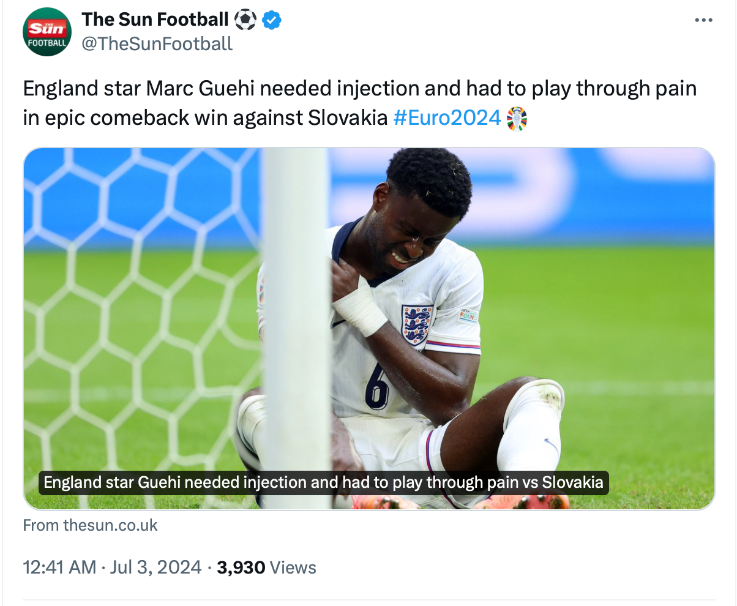Click the From thesun.co.uk source link
The width and height of the screenshot is (737, 606).
(90, 525)
